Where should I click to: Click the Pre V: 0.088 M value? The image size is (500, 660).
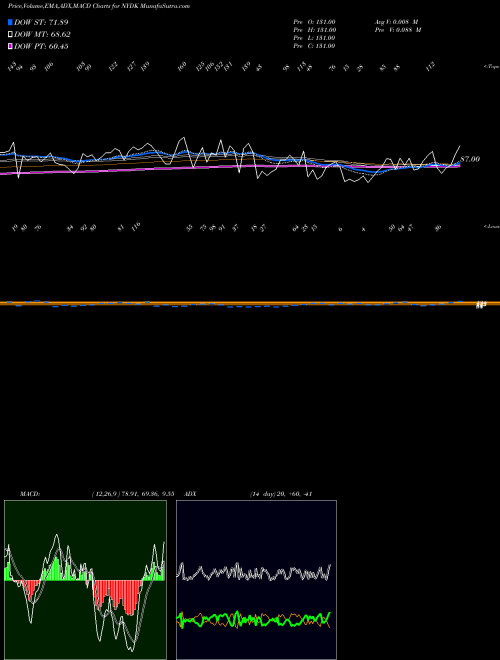coord(398,30)
